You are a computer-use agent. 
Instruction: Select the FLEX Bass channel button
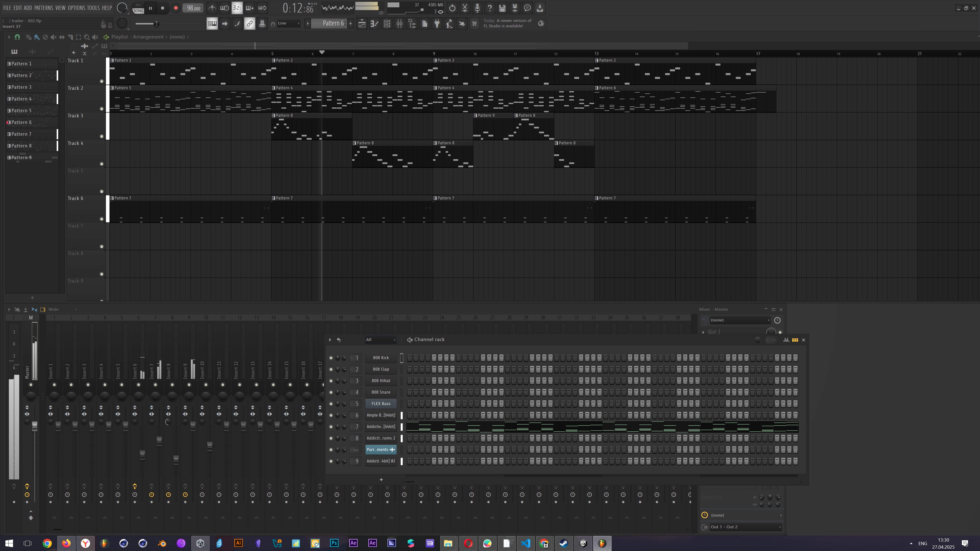click(381, 404)
